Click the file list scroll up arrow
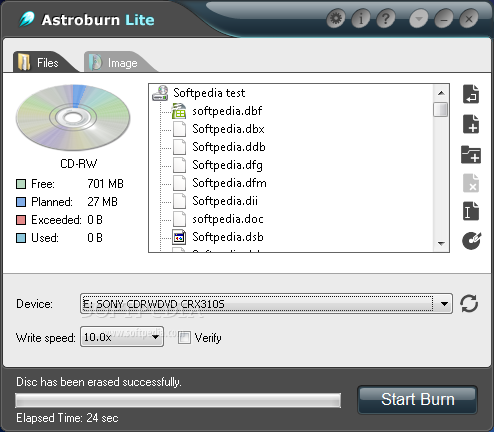This screenshot has width=494, height=432. pos(441,93)
